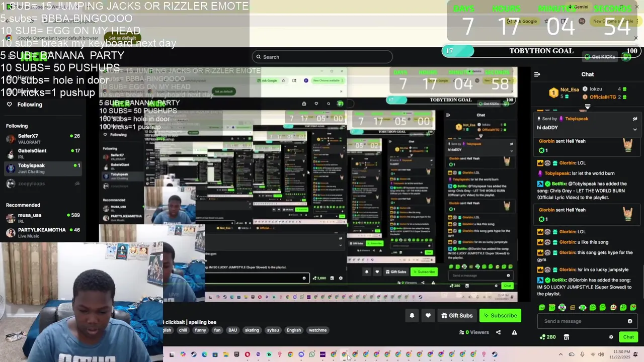This screenshot has height=362, width=644.
Task: Open the Following page with the heart icon
Action: tap(9, 105)
